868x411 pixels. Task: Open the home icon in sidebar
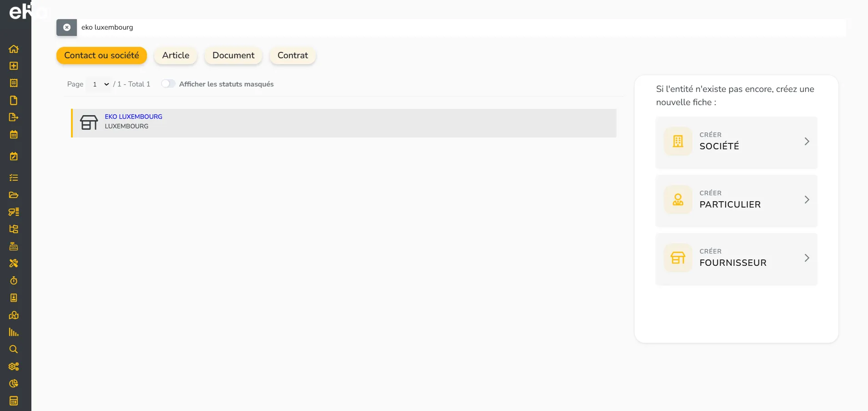pyautogui.click(x=14, y=49)
